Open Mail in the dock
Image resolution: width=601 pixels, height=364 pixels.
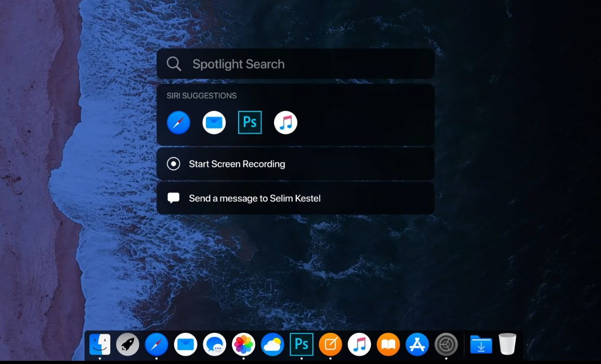(x=186, y=344)
